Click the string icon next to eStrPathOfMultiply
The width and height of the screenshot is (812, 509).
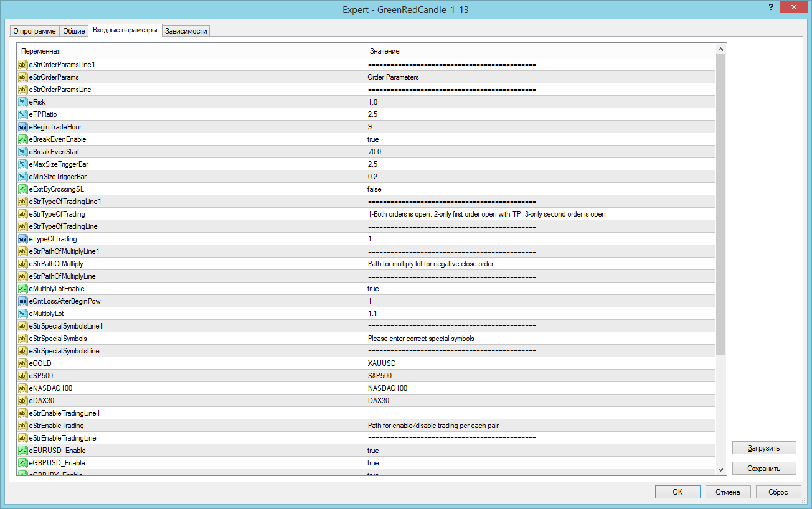click(22, 264)
